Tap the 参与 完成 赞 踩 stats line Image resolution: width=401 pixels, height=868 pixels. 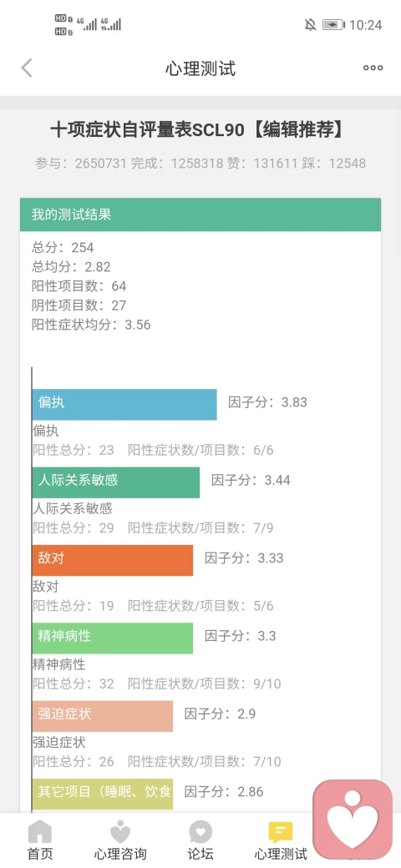[x=200, y=164]
